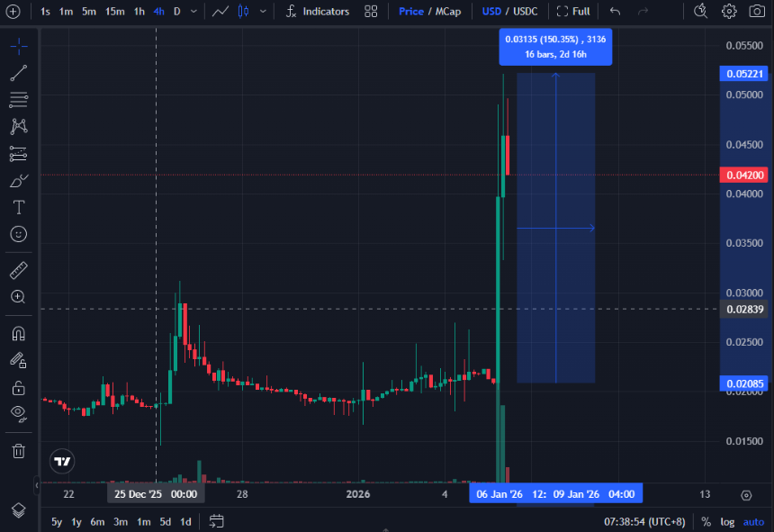Activate the zoom-in magnifier tool
774x532 pixels.
[18, 297]
